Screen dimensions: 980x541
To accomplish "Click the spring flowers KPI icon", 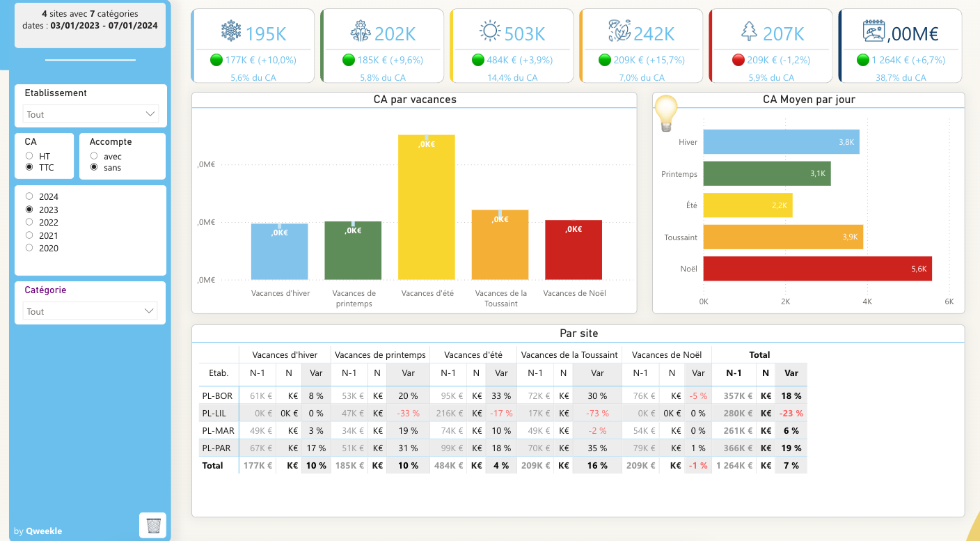I will click(x=360, y=31).
